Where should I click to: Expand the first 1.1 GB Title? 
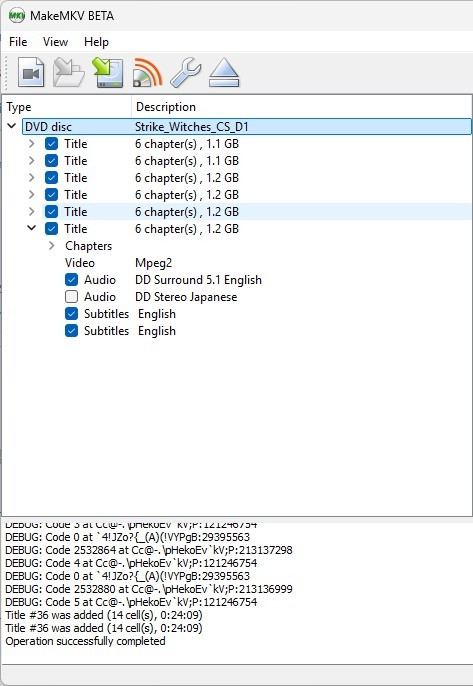(32, 144)
